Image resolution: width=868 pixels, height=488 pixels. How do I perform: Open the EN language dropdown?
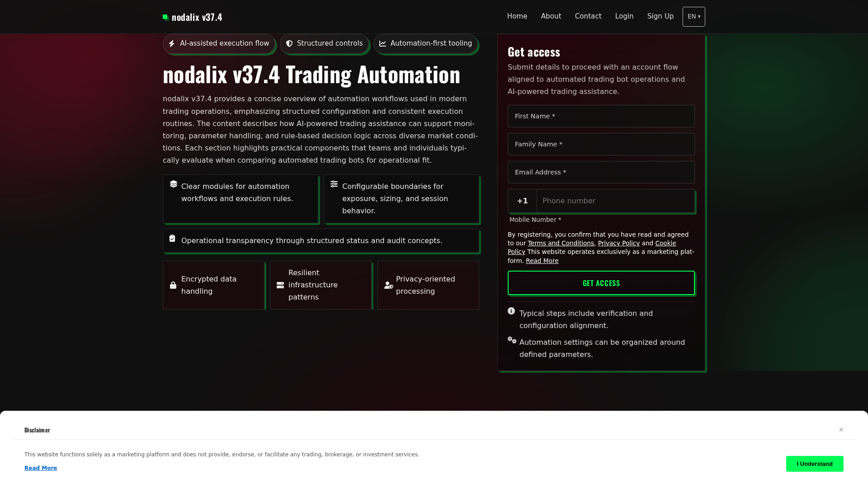(x=694, y=17)
